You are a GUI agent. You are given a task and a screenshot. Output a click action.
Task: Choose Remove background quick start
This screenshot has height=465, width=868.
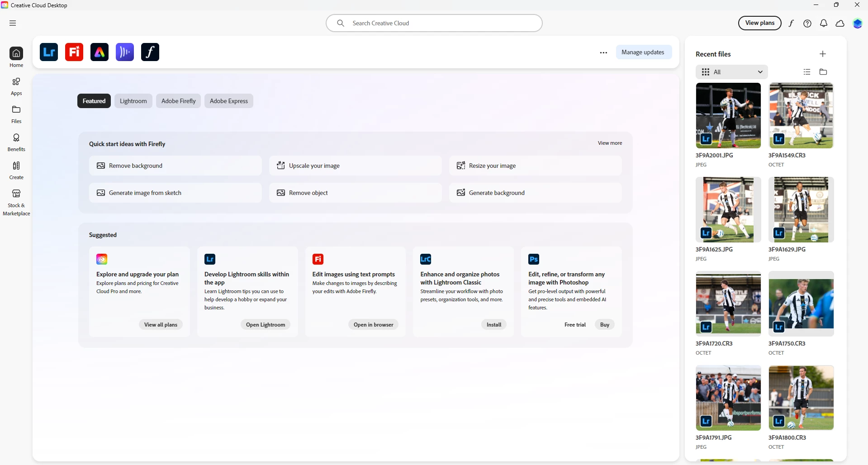click(175, 166)
